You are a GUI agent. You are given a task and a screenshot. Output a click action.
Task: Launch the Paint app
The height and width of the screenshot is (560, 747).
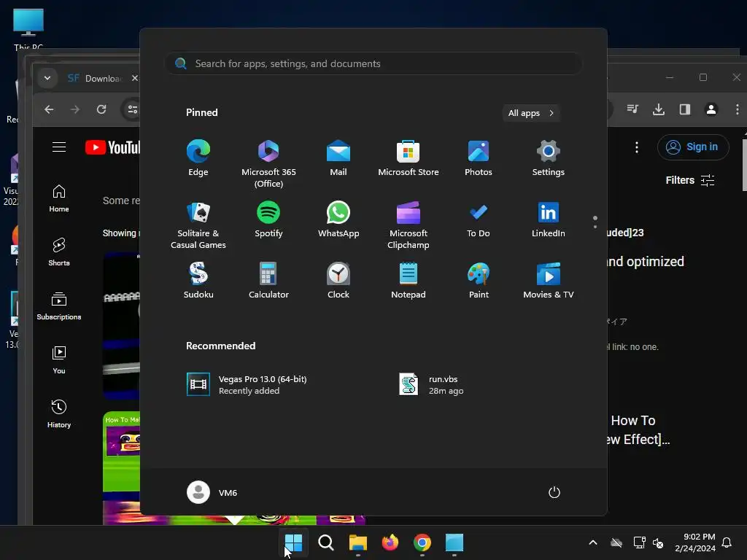click(x=479, y=281)
